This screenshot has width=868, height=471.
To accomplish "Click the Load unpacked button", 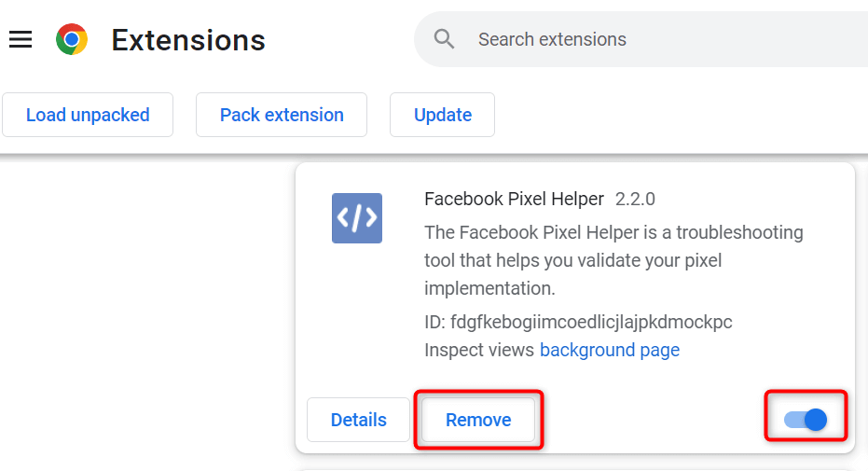I will click(88, 115).
